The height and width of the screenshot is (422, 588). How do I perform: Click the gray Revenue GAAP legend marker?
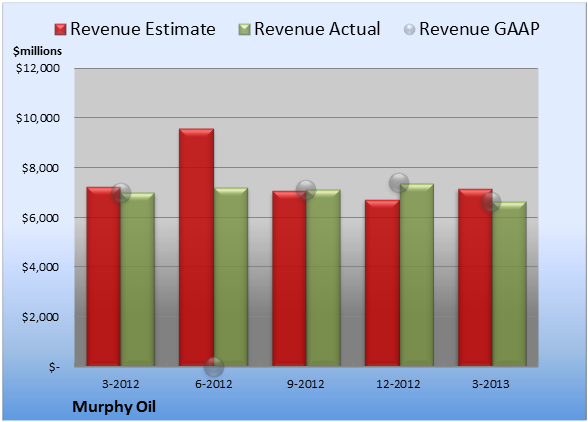point(410,30)
